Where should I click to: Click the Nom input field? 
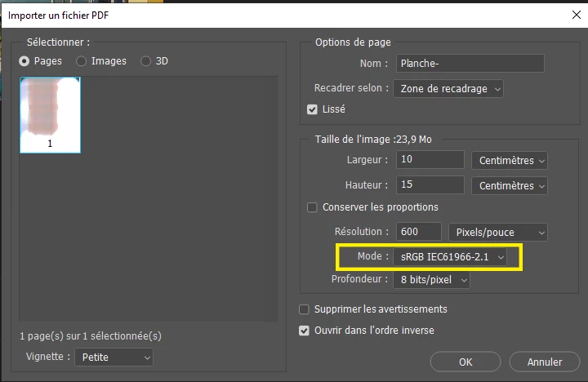[470, 64]
